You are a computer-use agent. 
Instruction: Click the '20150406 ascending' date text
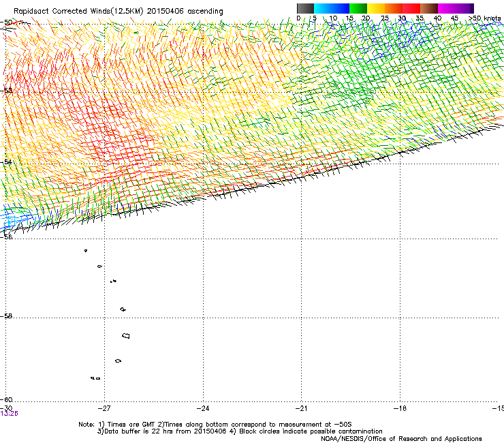(x=185, y=12)
